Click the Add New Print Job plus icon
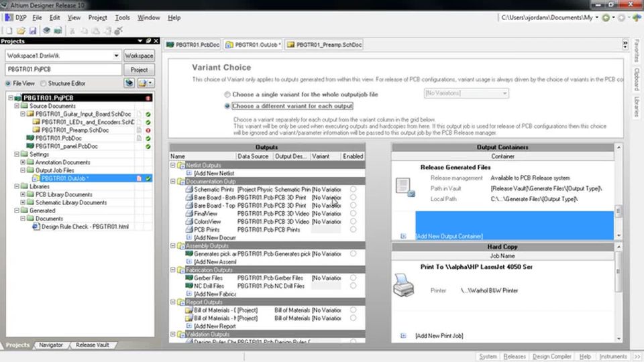644x362 pixels. [x=403, y=336]
